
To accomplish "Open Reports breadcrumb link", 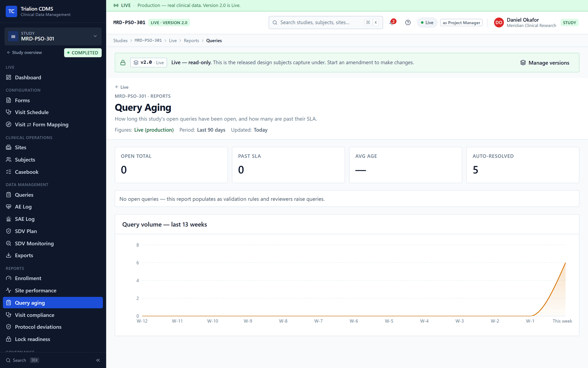I will point(191,40).
